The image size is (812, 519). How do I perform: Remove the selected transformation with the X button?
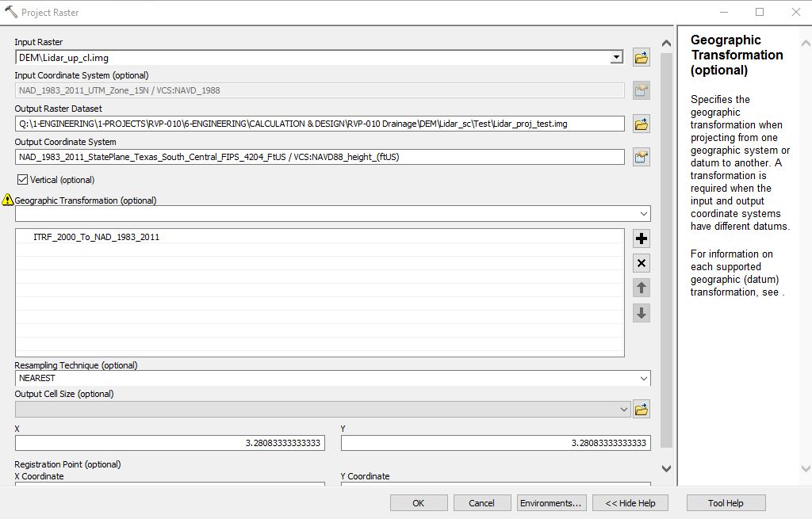click(641, 263)
